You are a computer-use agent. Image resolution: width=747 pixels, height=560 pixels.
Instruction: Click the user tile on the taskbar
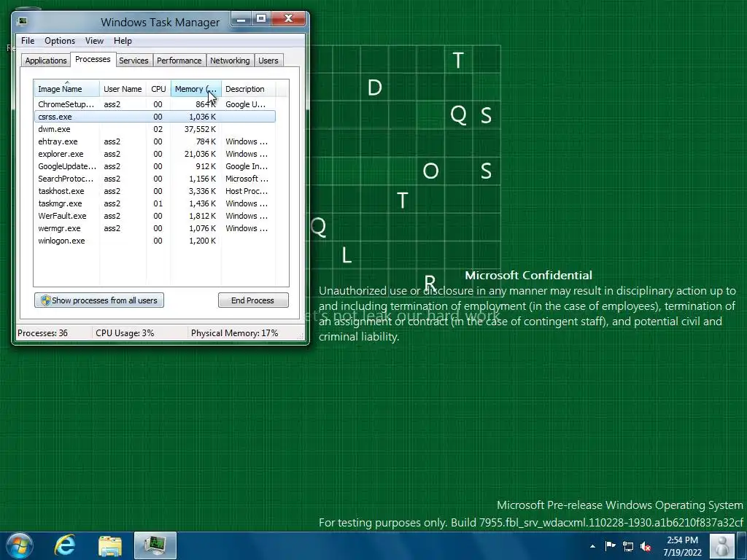tap(721, 545)
